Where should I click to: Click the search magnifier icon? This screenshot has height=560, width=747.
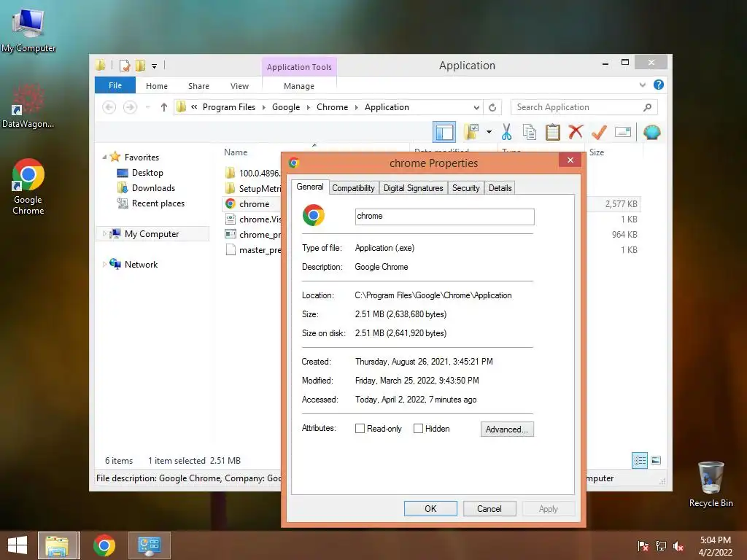click(647, 107)
